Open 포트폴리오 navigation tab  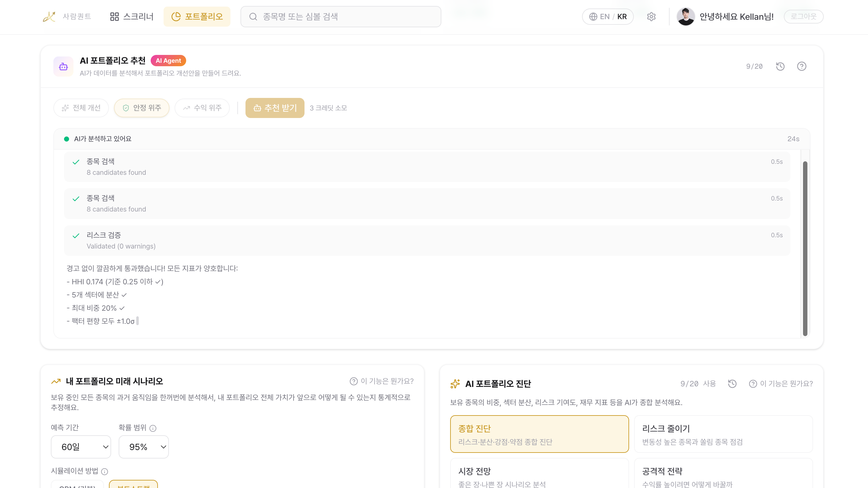coord(197,17)
